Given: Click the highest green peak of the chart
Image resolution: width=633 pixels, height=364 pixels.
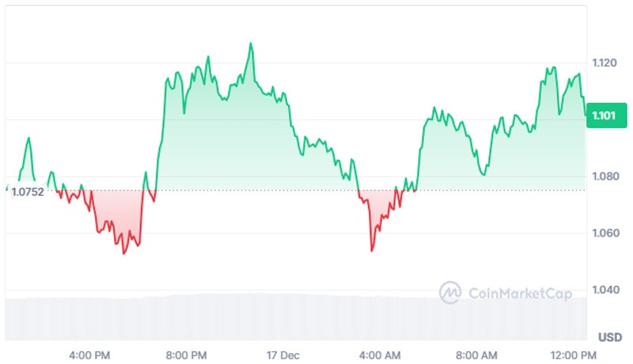Looking at the screenshot, I should 251,44.
